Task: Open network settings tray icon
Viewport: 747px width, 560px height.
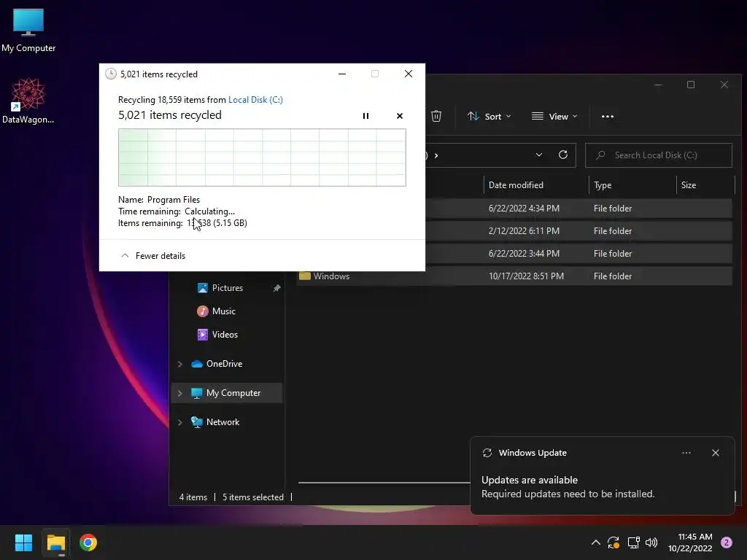Action: [x=633, y=542]
